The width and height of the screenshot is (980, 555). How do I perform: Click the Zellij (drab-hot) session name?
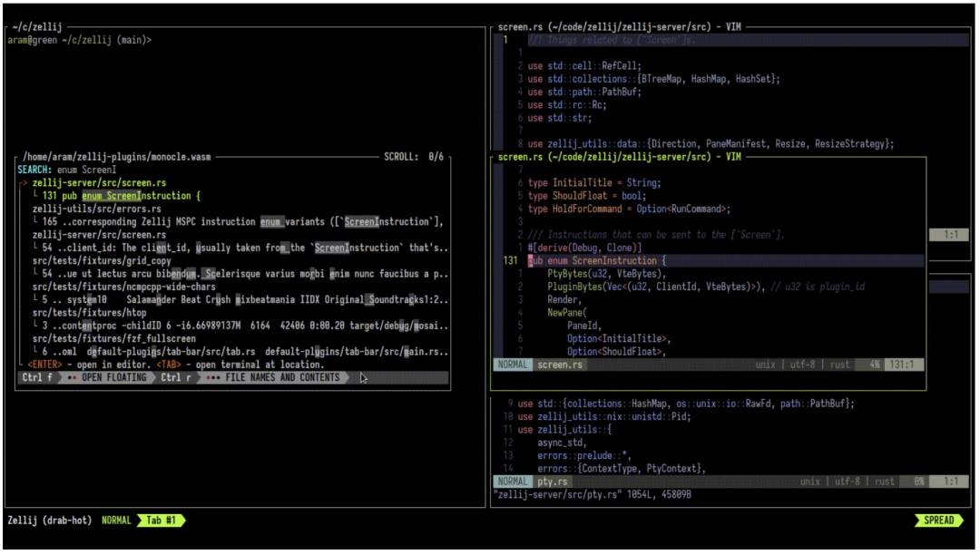pos(49,521)
